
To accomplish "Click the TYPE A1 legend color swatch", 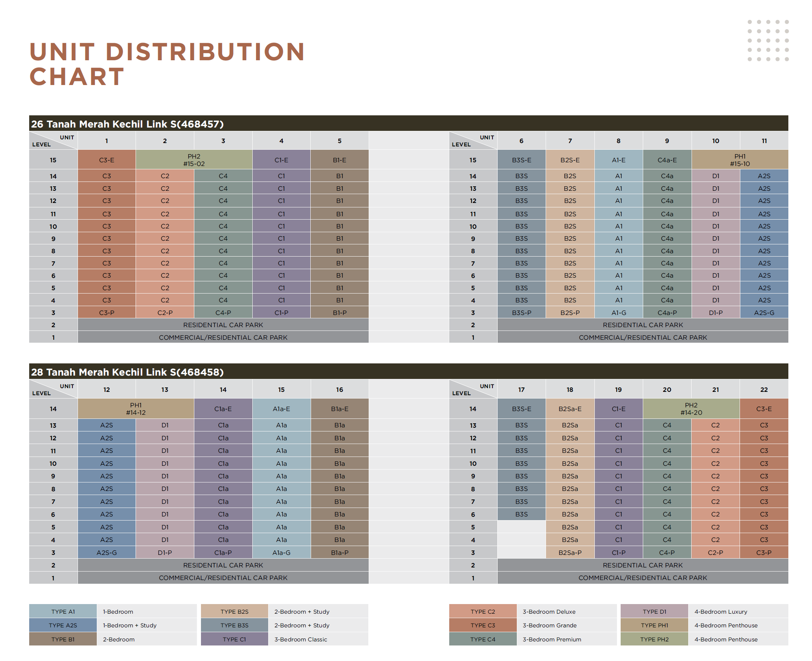I will pos(63,611).
